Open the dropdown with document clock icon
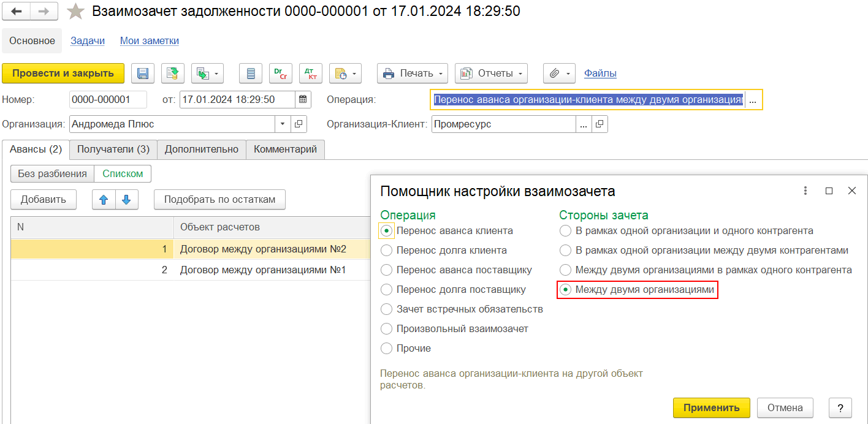868x424 pixels. coord(345,74)
